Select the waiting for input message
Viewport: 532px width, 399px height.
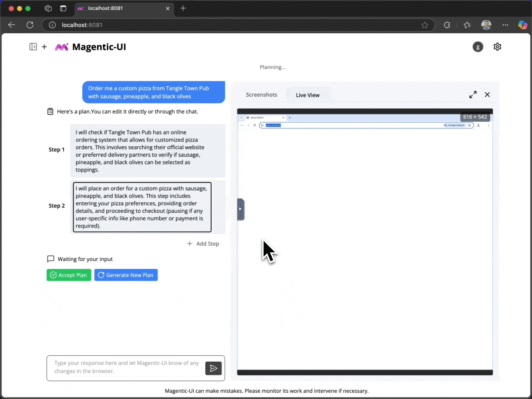click(85, 259)
